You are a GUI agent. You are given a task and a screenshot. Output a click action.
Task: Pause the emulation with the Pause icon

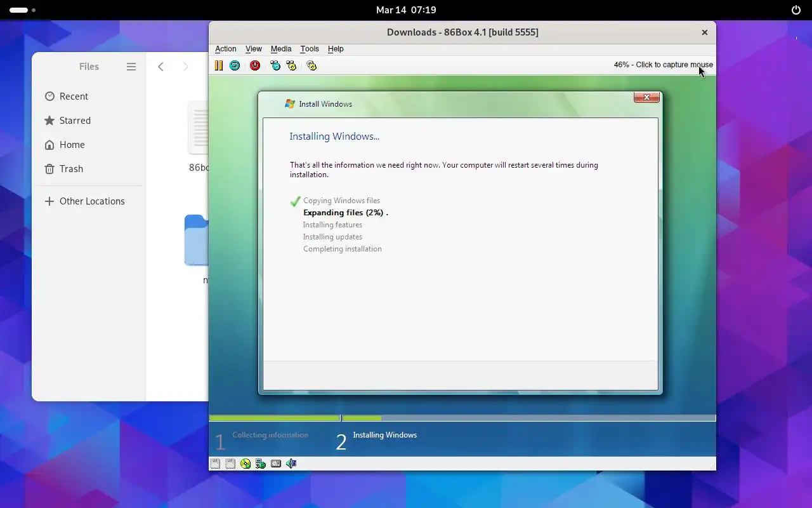click(x=219, y=65)
